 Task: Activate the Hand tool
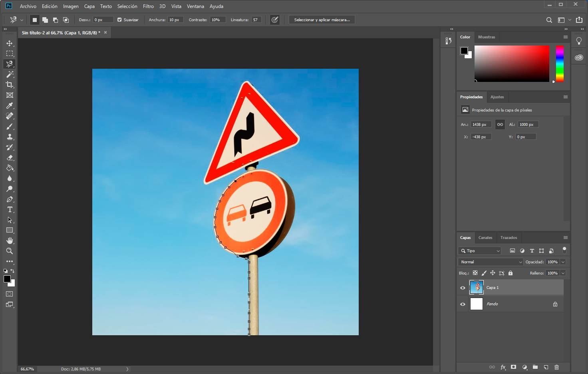(x=10, y=241)
